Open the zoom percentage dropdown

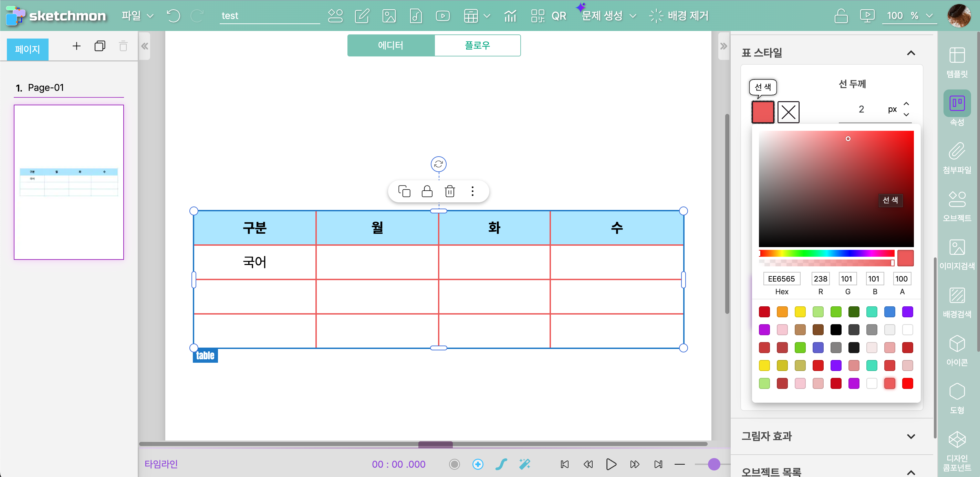929,15
